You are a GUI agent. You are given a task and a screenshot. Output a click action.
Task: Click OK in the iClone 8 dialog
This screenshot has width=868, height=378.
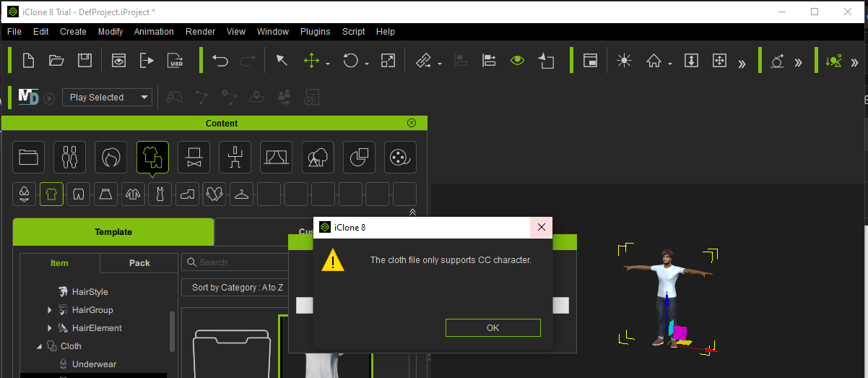[492, 327]
